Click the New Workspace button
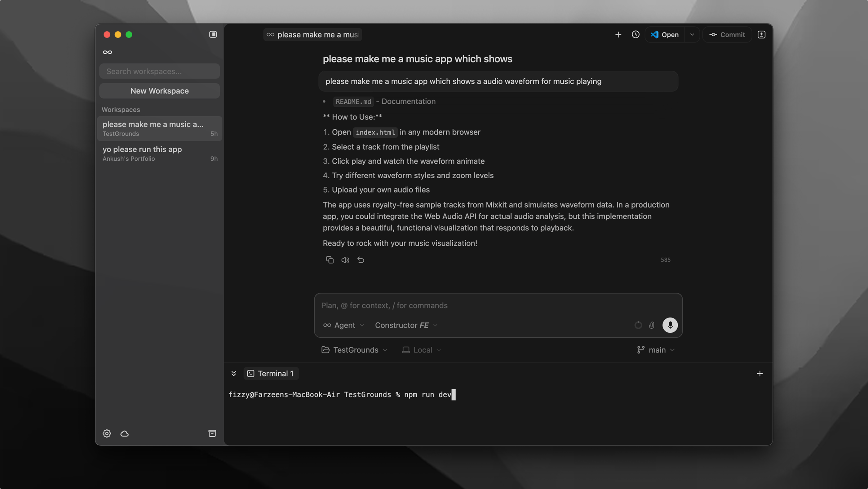 click(159, 91)
